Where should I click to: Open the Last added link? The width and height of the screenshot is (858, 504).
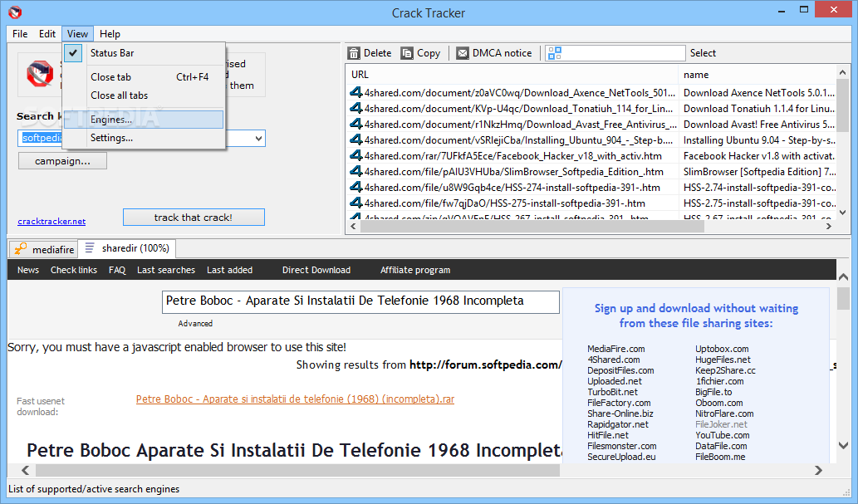point(230,270)
